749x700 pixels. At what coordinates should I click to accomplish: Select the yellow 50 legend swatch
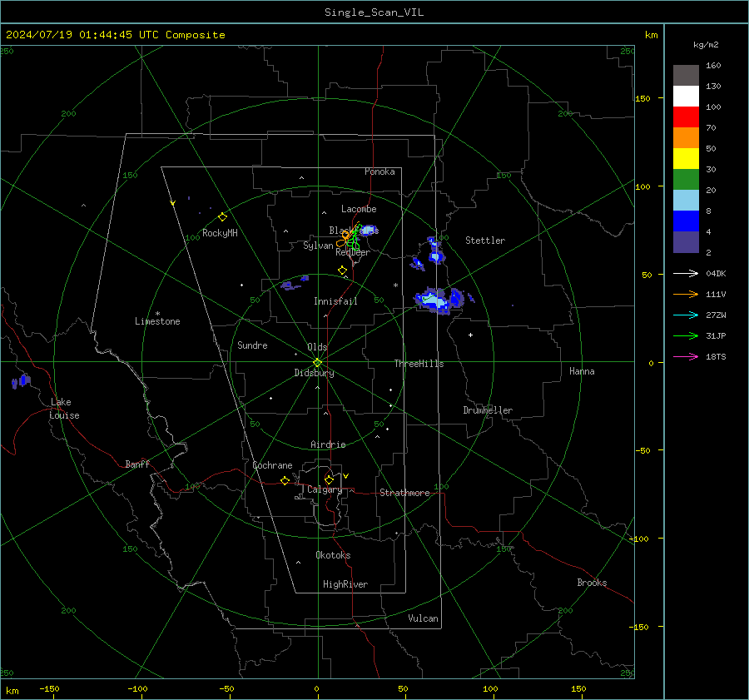[686, 159]
